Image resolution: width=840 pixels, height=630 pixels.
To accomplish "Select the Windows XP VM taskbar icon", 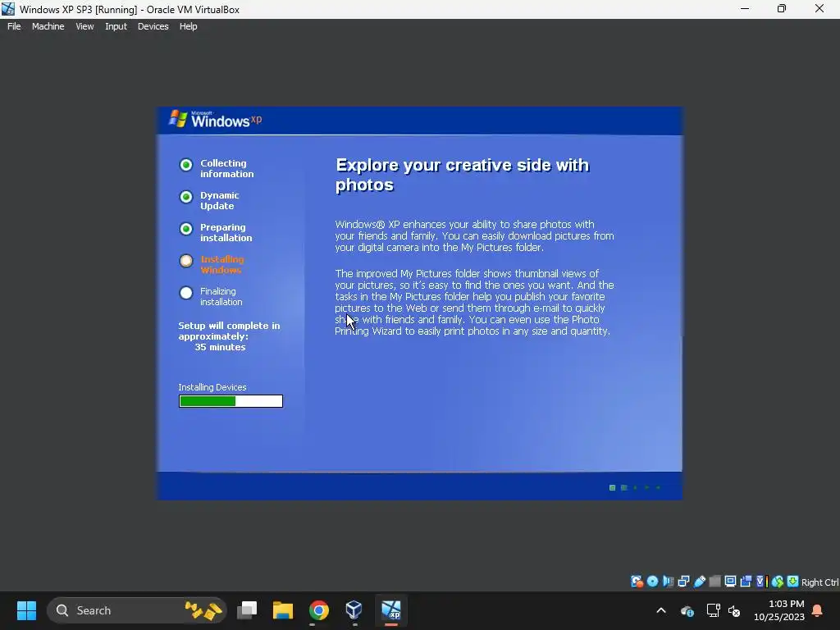I will pyautogui.click(x=391, y=610).
